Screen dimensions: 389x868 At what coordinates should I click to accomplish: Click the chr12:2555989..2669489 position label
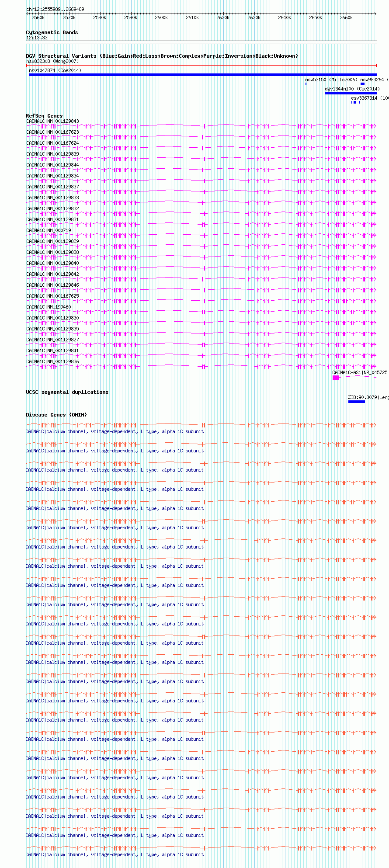pyautogui.click(x=55, y=9)
